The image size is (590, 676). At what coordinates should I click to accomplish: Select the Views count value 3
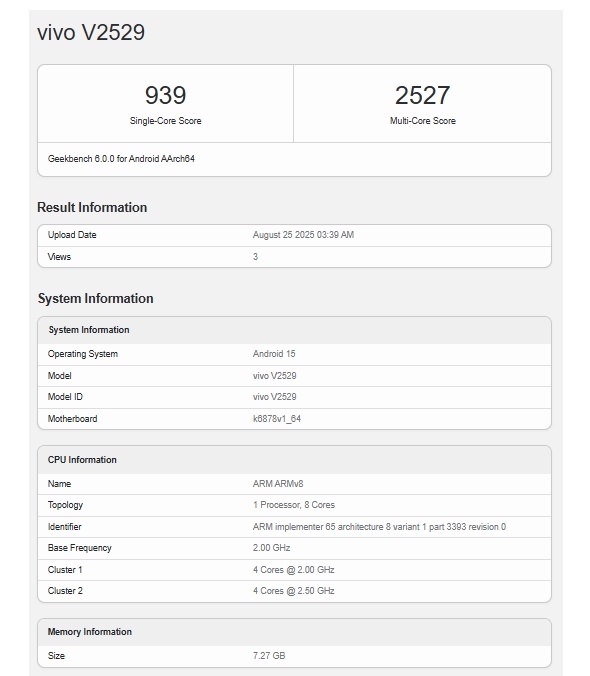coord(255,257)
